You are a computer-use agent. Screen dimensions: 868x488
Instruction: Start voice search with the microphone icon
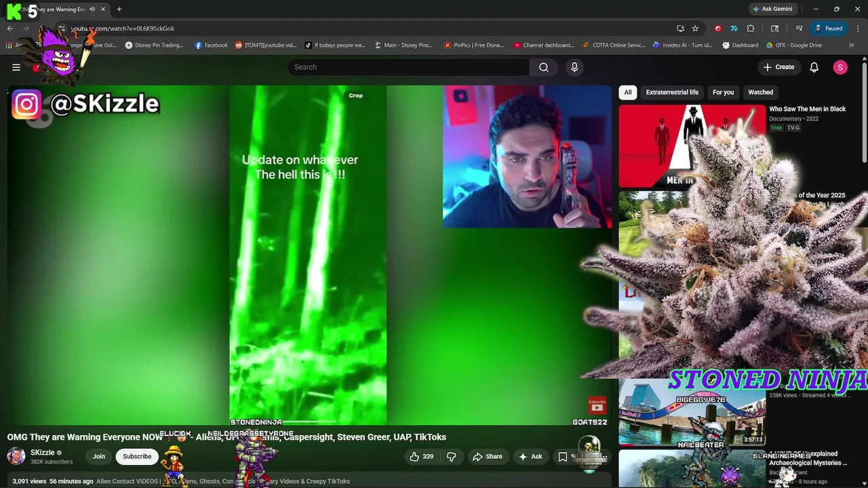(x=574, y=67)
